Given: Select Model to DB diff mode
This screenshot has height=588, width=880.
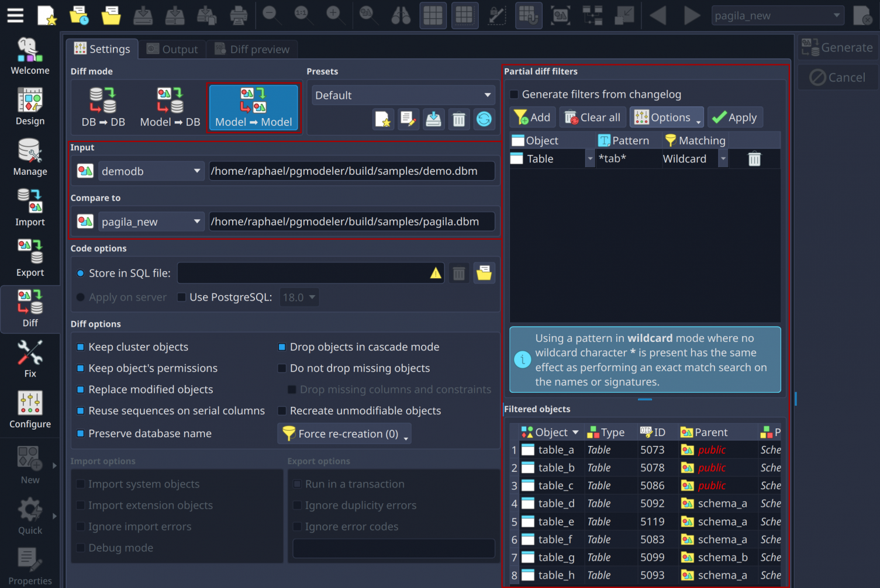Looking at the screenshot, I should [x=170, y=107].
